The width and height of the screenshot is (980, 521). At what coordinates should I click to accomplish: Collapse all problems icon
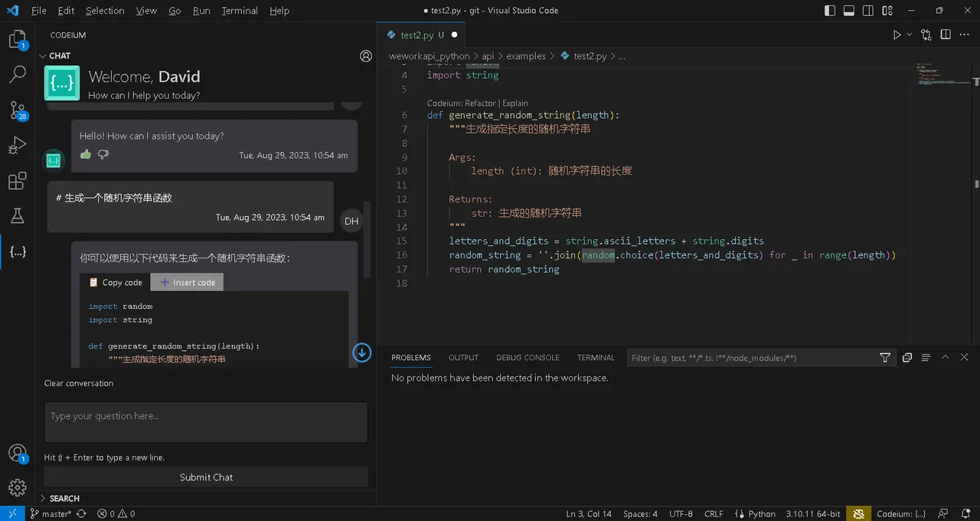(x=906, y=358)
